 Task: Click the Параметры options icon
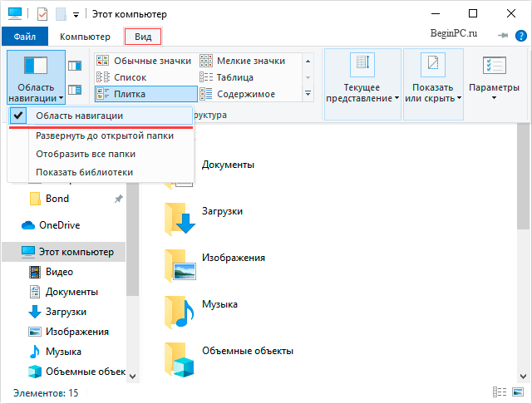point(495,66)
